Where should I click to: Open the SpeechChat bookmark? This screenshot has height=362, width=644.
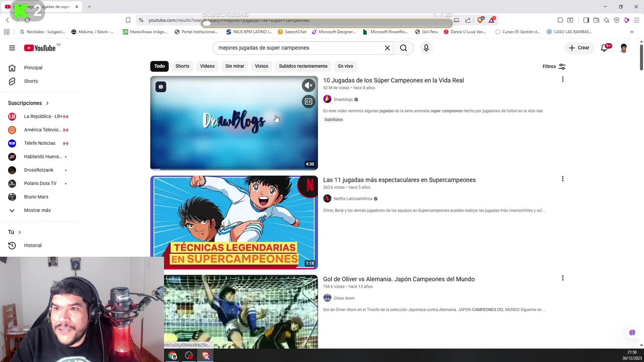(291, 32)
